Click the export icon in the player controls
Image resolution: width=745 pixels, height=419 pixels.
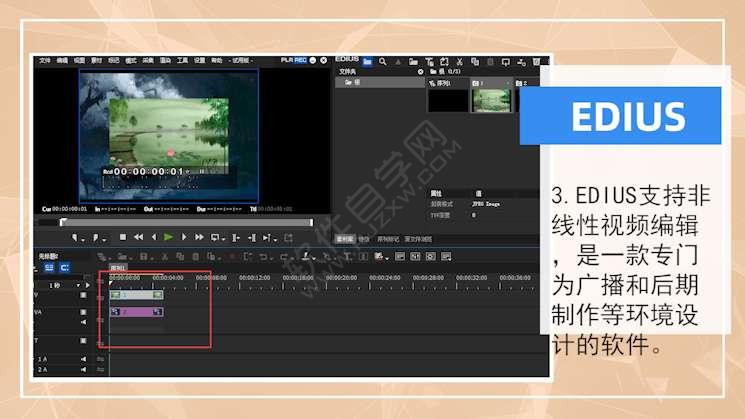[x=267, y=238]
